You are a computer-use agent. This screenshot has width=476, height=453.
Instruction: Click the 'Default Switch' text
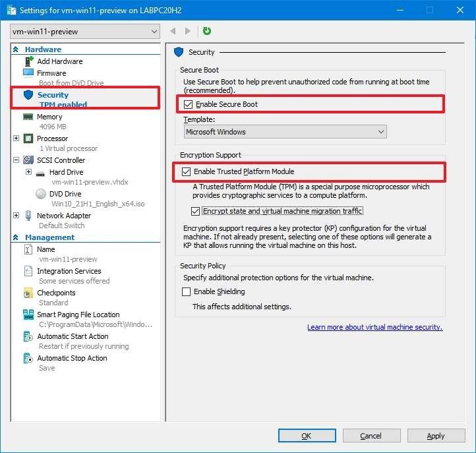[61, 226]
